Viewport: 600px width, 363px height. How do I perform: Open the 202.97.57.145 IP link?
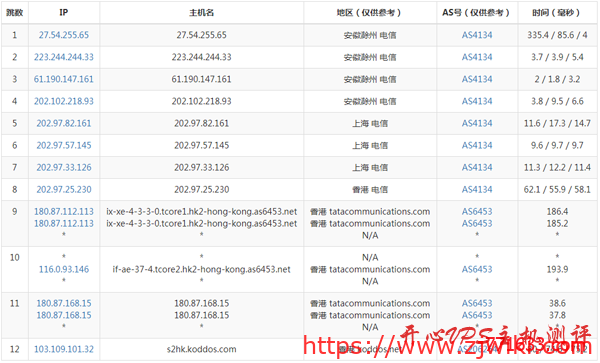(64, 145)
